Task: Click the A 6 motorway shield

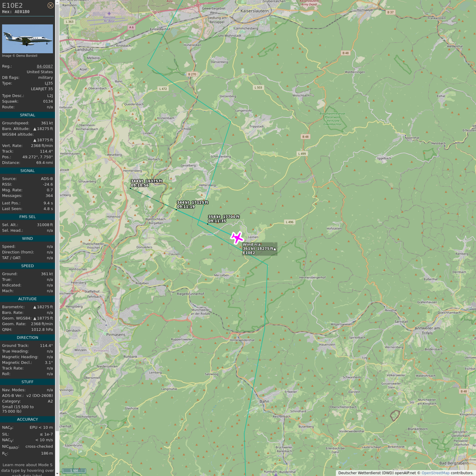Action: point(132,27)
